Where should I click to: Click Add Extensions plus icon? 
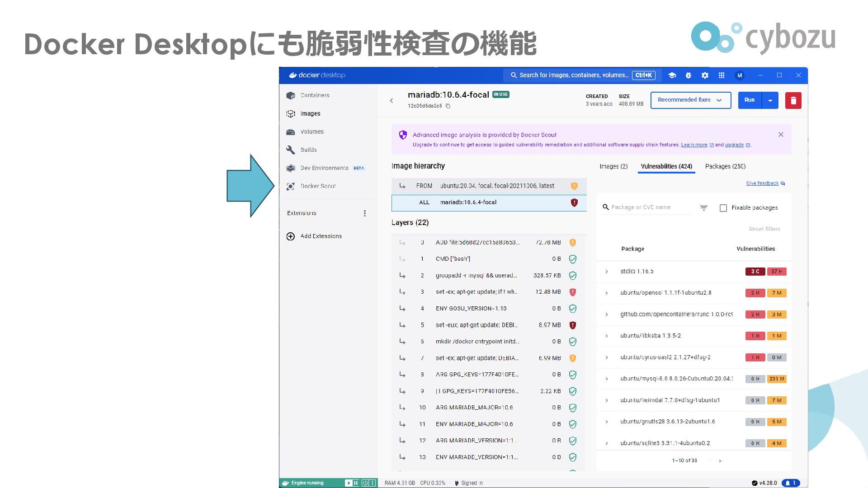pos(291,236)
